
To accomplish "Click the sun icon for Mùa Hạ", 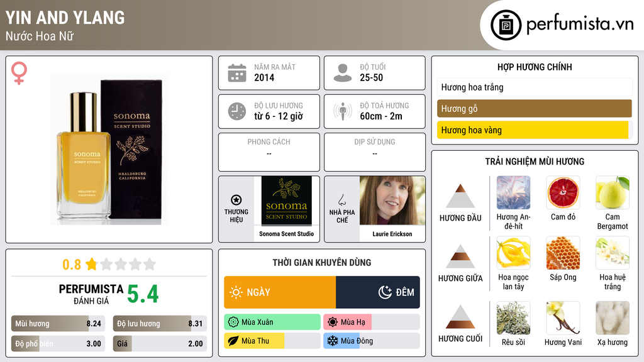I will click(333, 322).
